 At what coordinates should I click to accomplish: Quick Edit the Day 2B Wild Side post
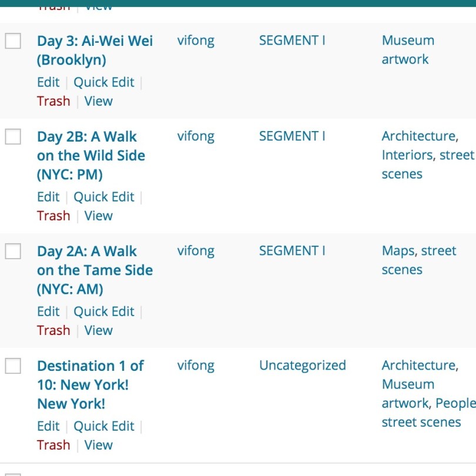(x=104, y=197)
